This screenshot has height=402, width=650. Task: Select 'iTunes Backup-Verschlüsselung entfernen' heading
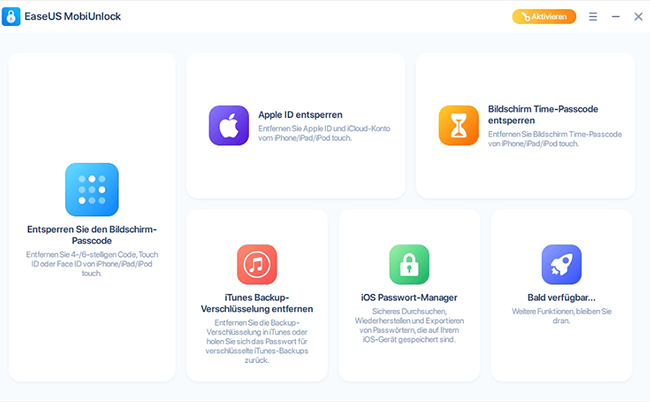tap(257, 303)
